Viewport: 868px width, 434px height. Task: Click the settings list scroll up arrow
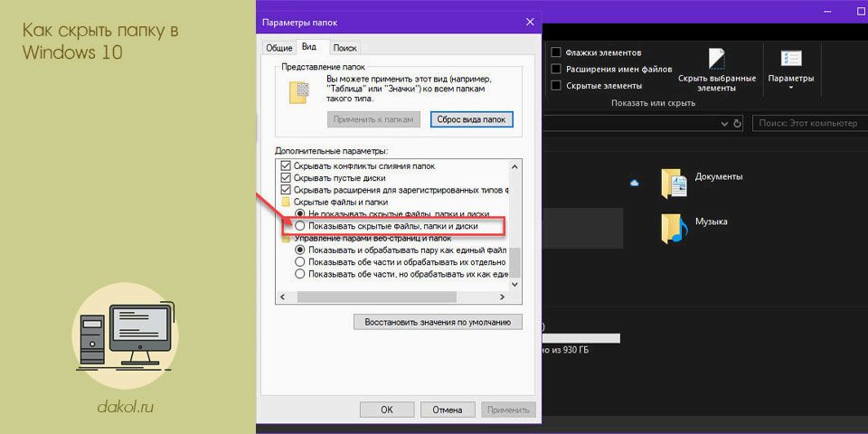tap(514, 166)
